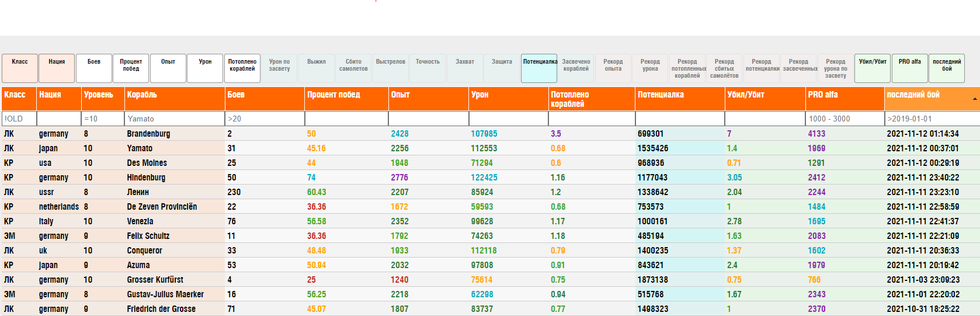The height and width of the screenshot is (316, 980).
Task: Click the >2019-01-01 date filter field
Action: click(x=932, y=119)
